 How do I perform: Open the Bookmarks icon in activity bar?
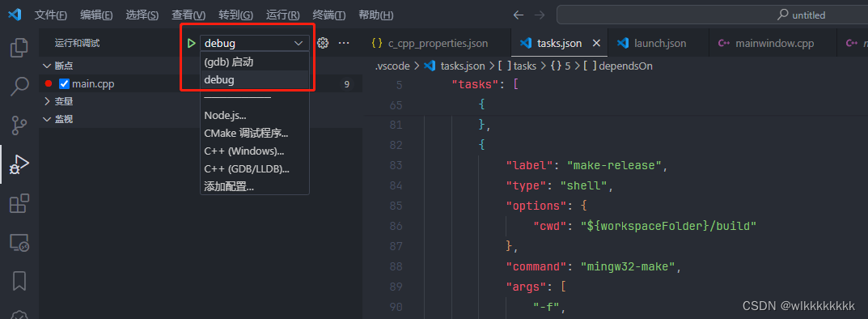(19, 281)
